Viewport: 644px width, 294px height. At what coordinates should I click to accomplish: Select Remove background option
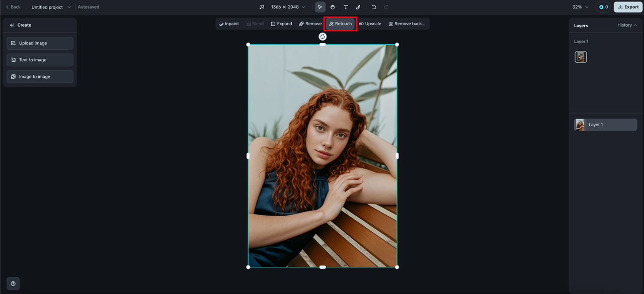click(x=407, y=24)
